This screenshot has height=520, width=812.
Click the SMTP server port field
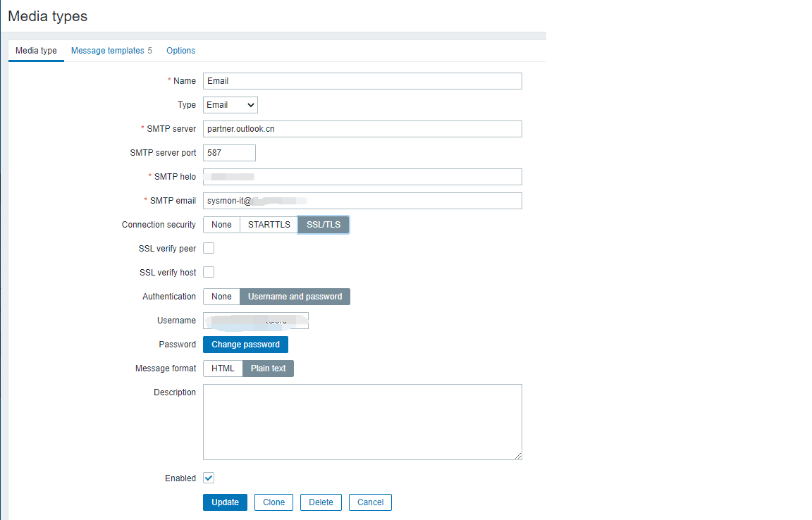point(229,153)
